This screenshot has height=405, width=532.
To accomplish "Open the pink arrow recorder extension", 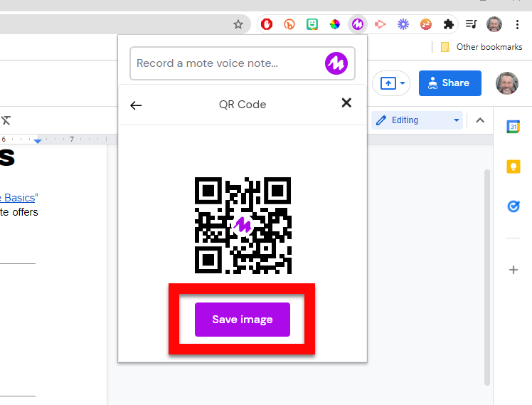I will (381, 24).
